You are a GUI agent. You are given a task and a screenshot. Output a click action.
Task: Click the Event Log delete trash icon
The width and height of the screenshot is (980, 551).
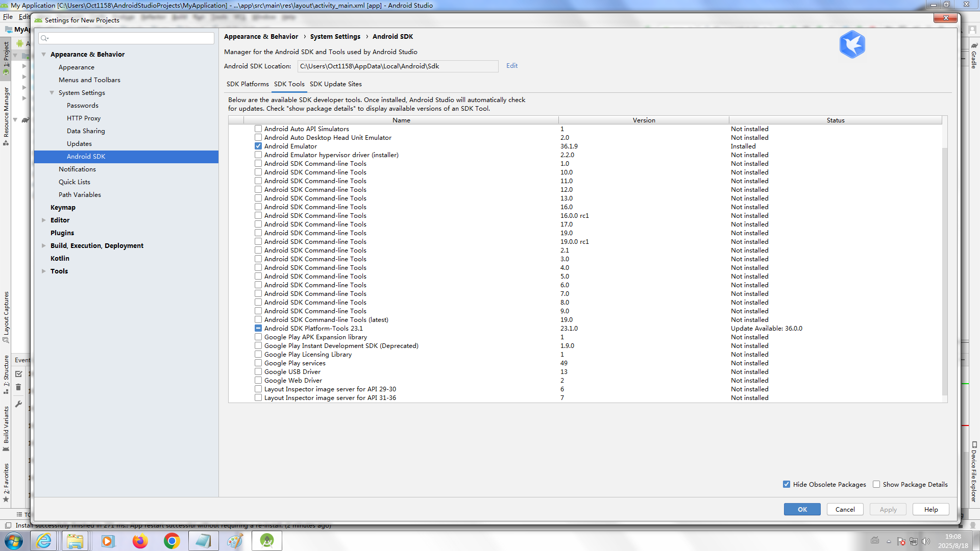(18, 387)
